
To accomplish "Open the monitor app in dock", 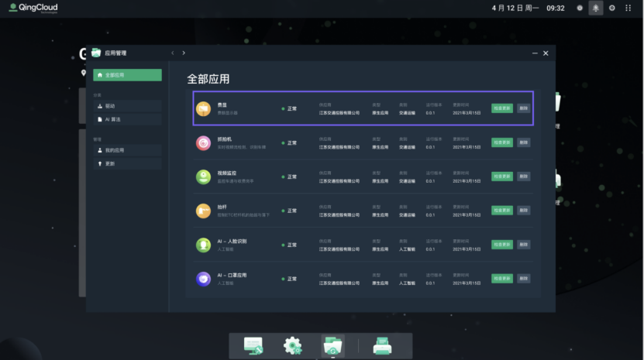I will [253, 345].
